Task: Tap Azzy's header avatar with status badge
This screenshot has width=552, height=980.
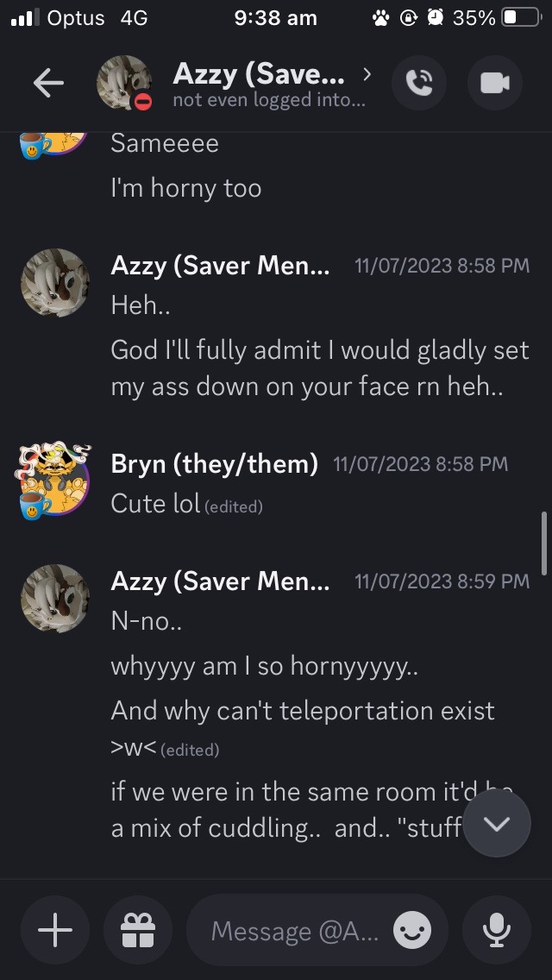Action: coord(125,84)
